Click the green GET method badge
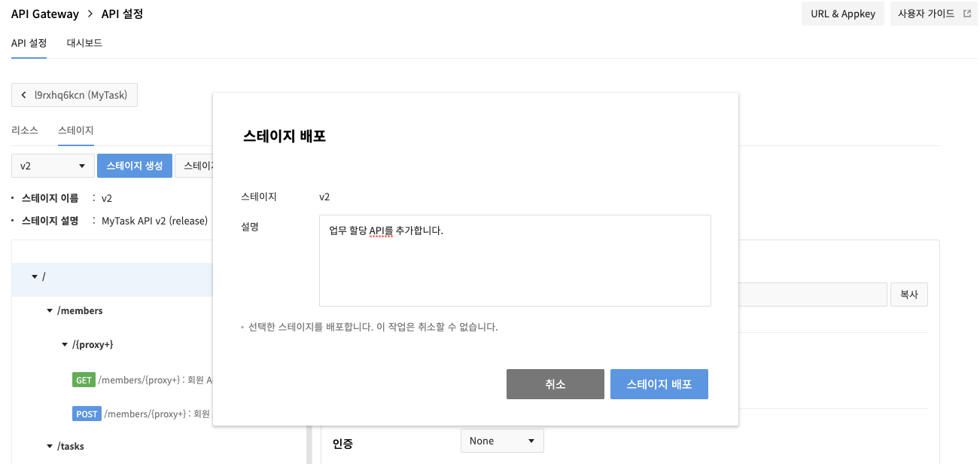The image size is (980, 464). (x=84, y=380)
